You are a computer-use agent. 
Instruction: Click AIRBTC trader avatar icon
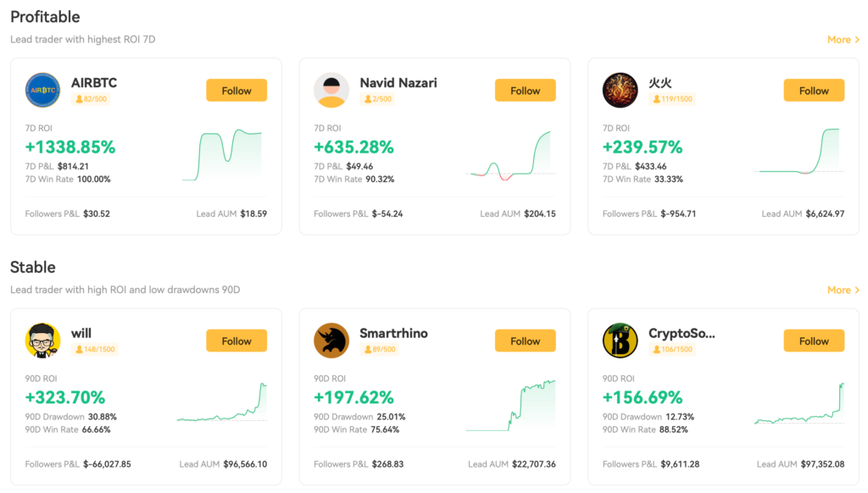tap(42, 91)
